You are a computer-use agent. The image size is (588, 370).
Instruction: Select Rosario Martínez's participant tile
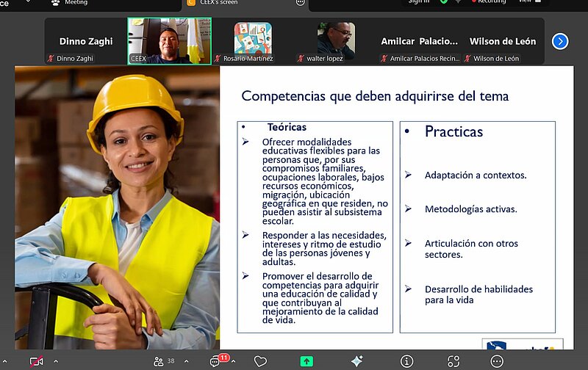(x=252, y=41)
